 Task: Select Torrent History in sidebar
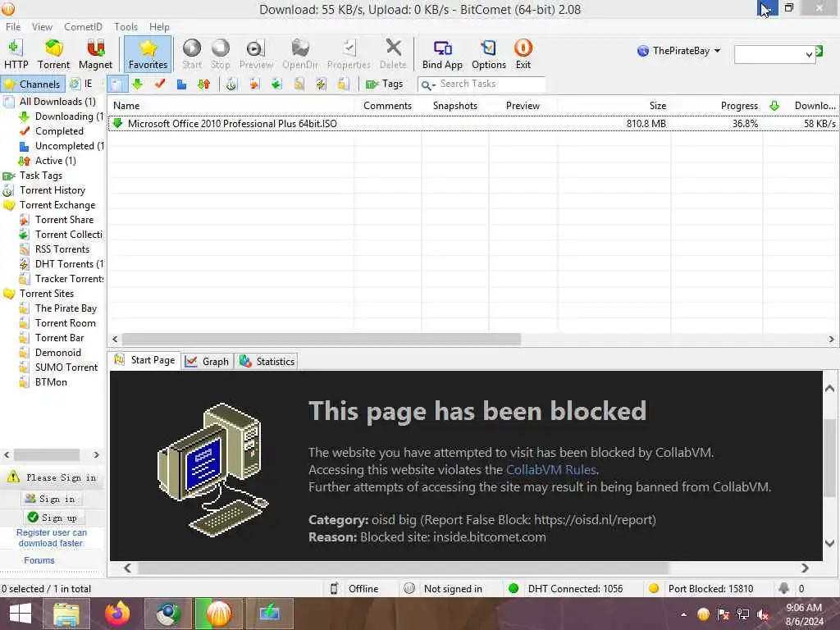coord(52,190)
